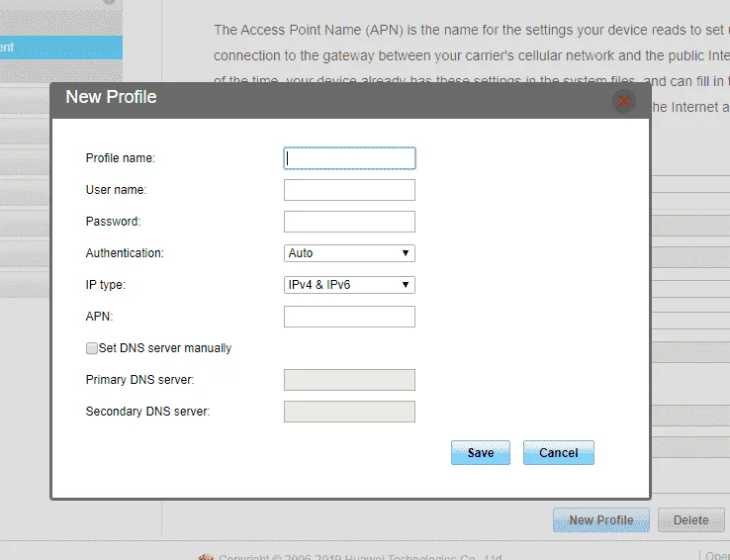Select the highlighted blue sidebar menu item
Screen dimensions: 730x560
point(61,47)
